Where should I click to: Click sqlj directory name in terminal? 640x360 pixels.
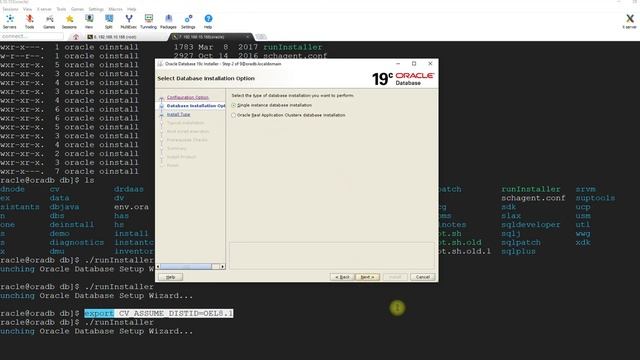[511, 234]
